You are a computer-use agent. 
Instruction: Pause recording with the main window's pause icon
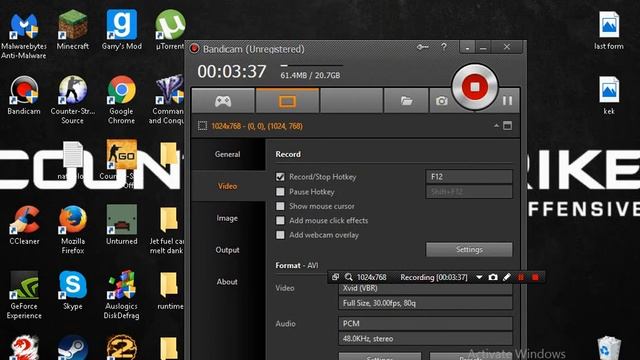(x=507, y=100)
